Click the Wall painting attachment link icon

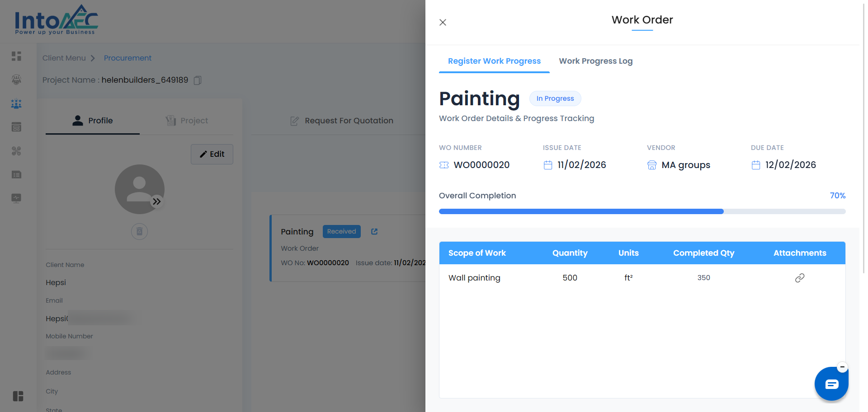(799, 278)
